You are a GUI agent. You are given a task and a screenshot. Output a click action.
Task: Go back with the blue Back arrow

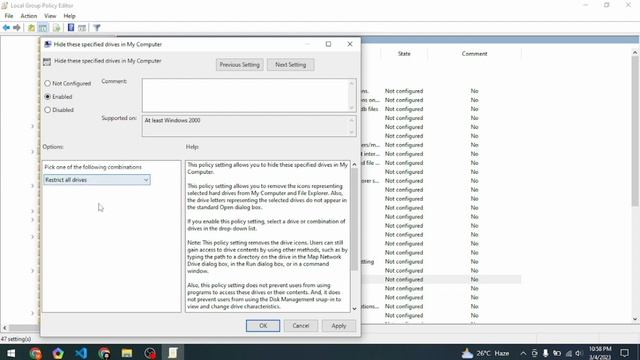click(6, 28)
